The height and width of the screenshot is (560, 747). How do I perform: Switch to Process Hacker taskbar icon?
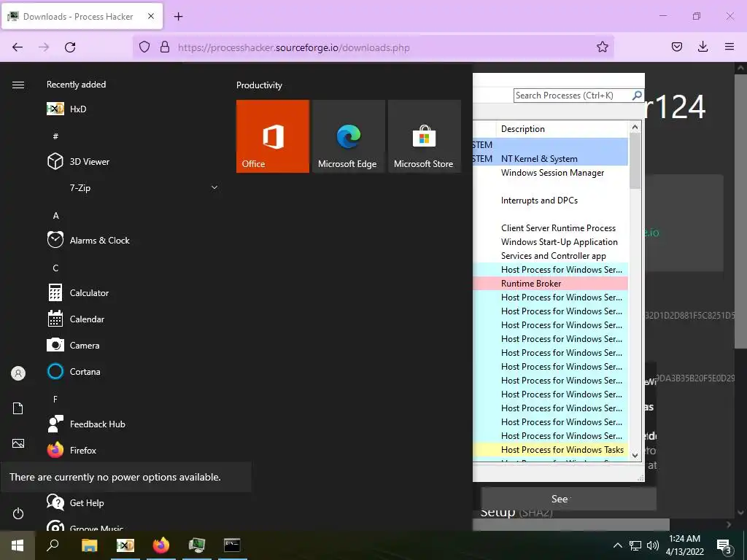pos(197,545)
